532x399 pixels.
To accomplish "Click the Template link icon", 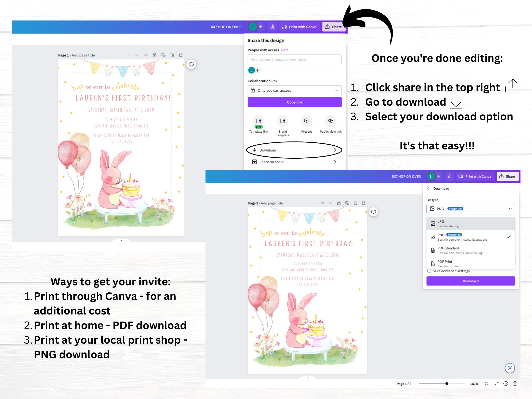I will pos(259,121).
